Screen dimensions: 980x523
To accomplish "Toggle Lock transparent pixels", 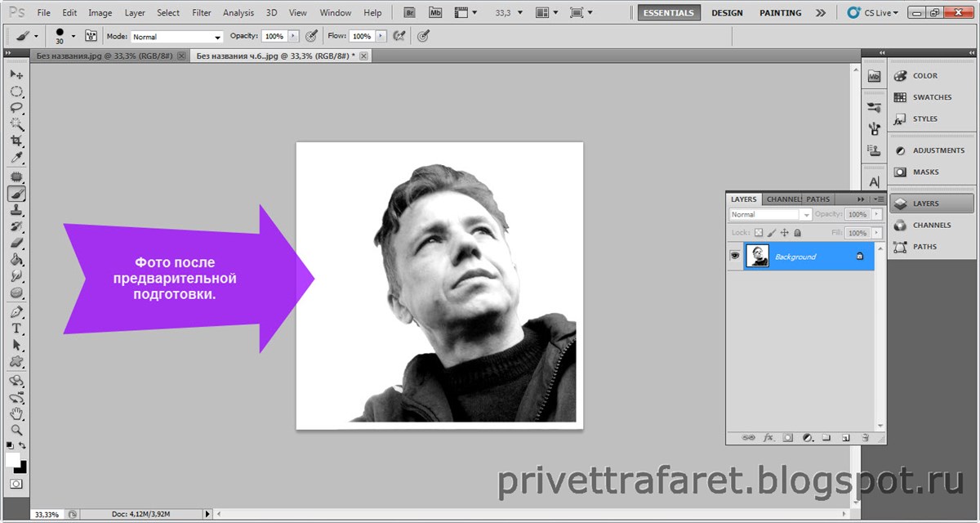I will pos(758,233).
